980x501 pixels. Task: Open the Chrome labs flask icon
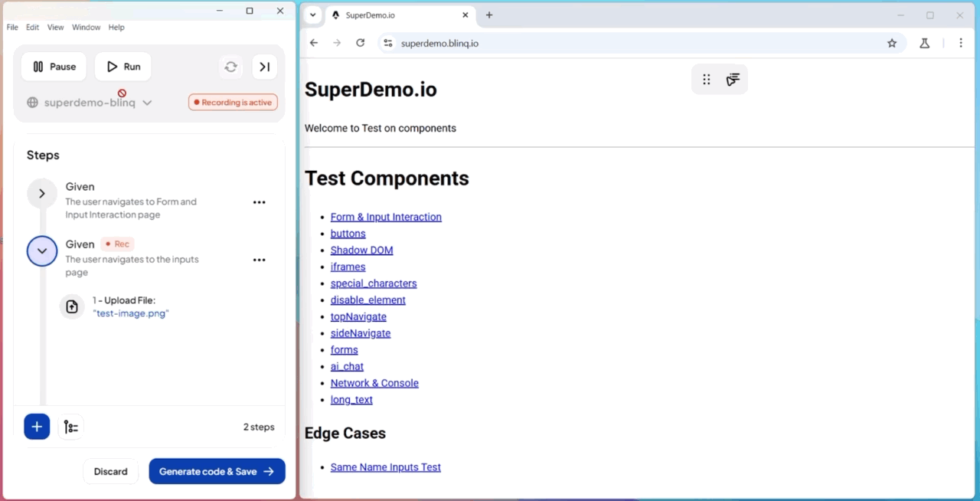tap(924, 44)
